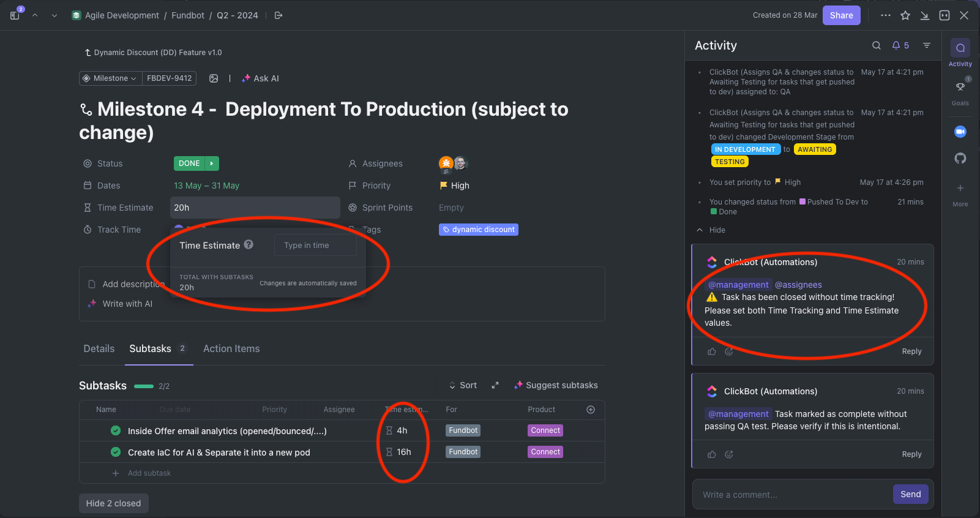Image resolution: width=980 pixels, height=518 pixels.
Task: Open Fundbot breadcrumb
Action: (188, 15)
